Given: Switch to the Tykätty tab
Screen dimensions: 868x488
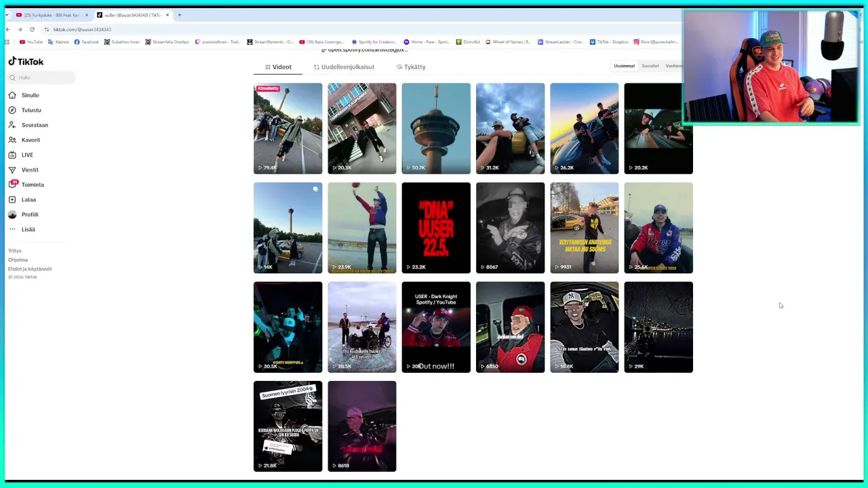Looking at the screenshot, I should click(x=411, y=67).
